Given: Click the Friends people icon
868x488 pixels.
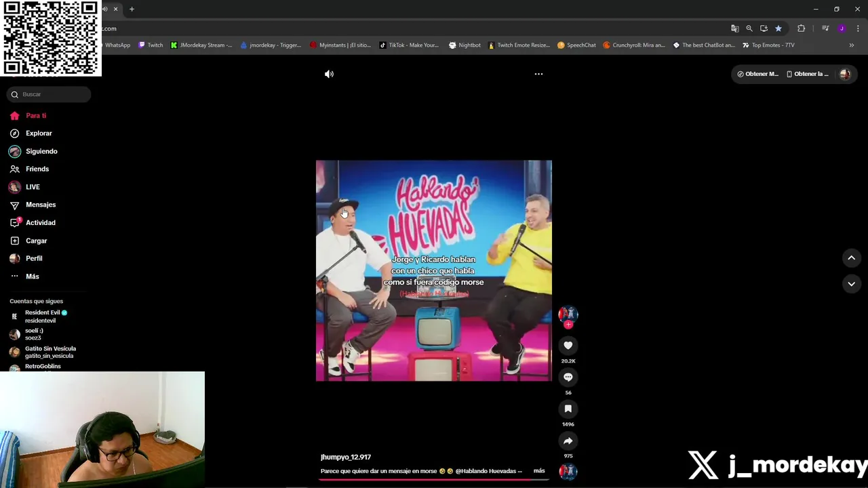Looking at the screenshot, I should [x=15, y=169].
